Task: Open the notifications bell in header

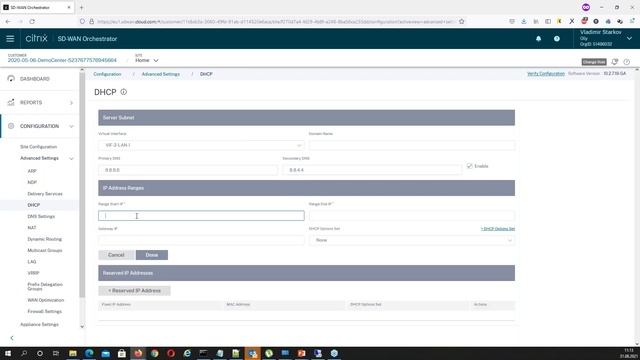Action: click(538, 39)
